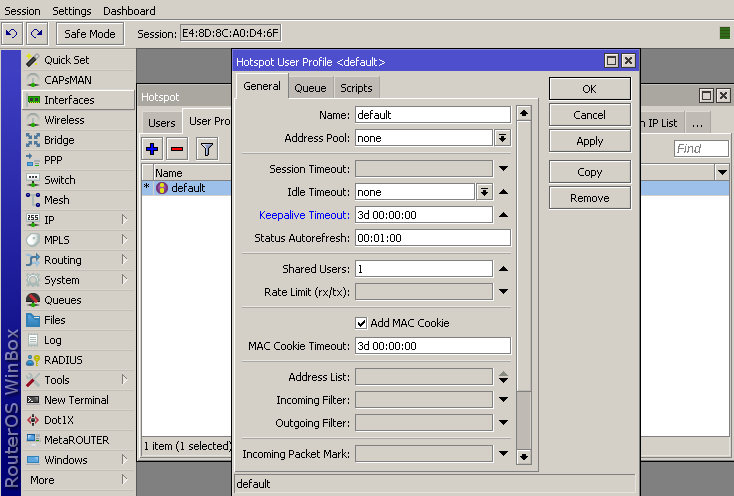Click the funnel filter icon
The image size is (734, 496).
pos(206,149)
